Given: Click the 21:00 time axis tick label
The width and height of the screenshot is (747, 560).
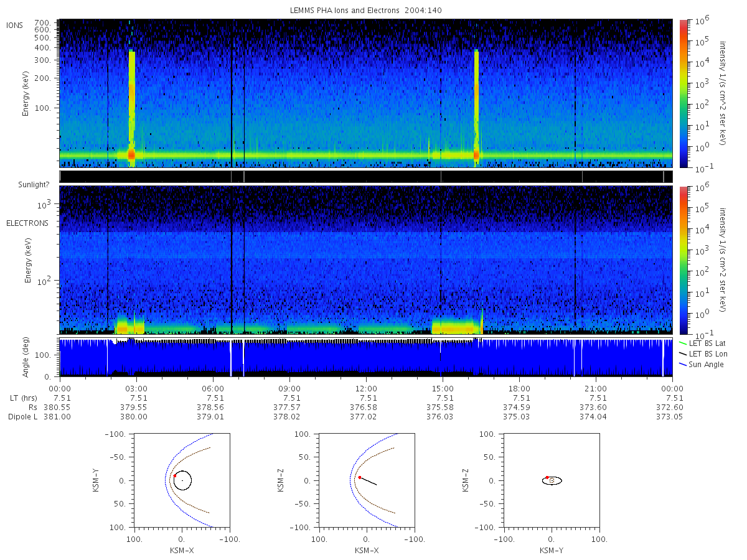Looking at the screenshot, I should coord(596,388).
